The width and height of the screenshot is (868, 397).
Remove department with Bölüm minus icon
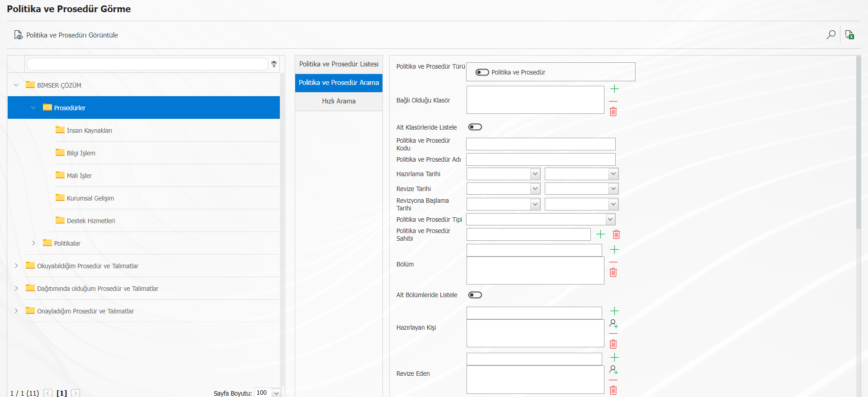tap(613, 262)
